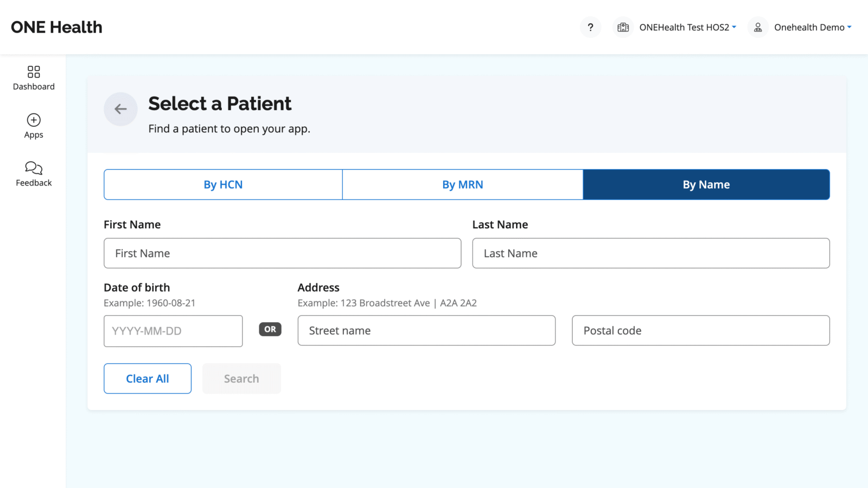This screenshot has width=868, height=488.
Task: Click the question mark help icon
Action: pos(590,27)
